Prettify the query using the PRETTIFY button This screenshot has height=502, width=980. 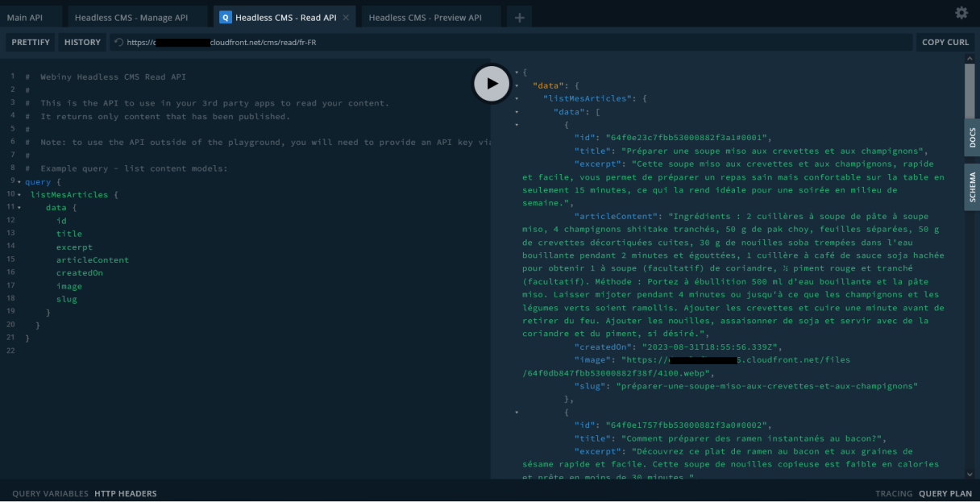30,41
